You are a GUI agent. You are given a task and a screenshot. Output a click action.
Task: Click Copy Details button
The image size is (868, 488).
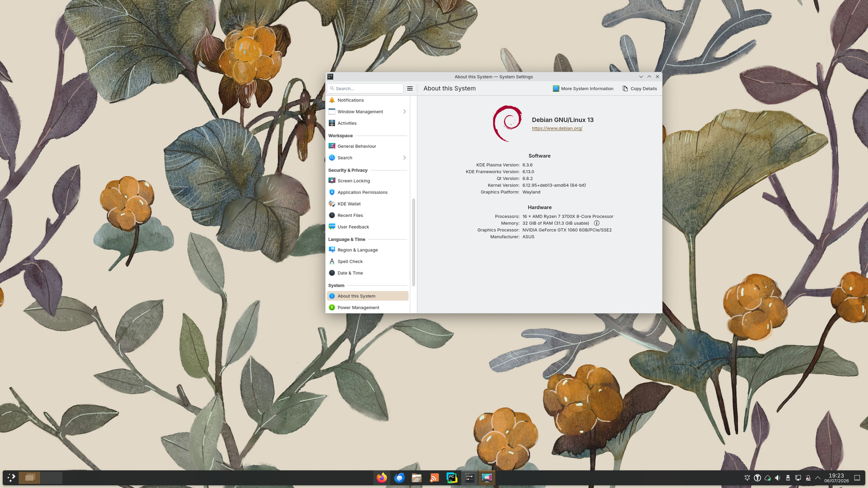pos(640,89)
